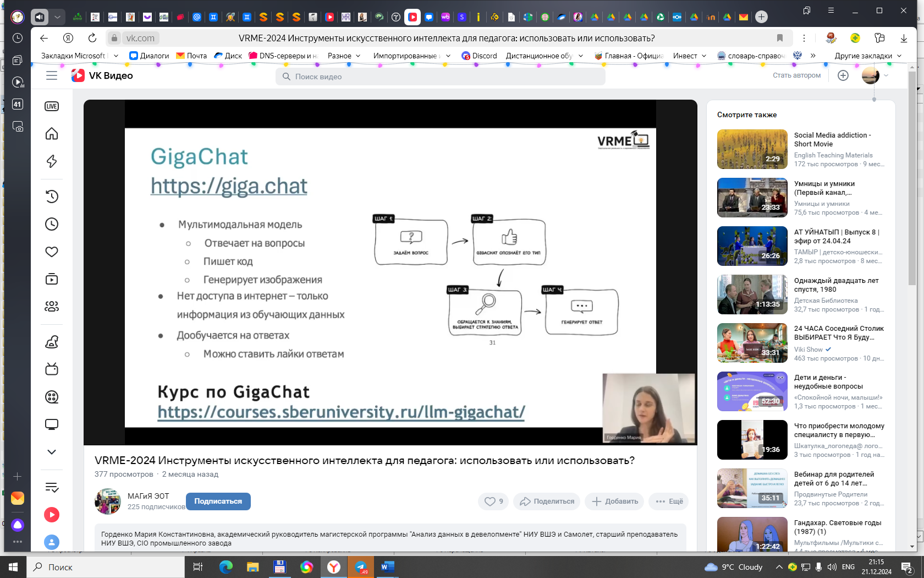
Task: Open Telegram from the taskbar
Action: point(361,567)
